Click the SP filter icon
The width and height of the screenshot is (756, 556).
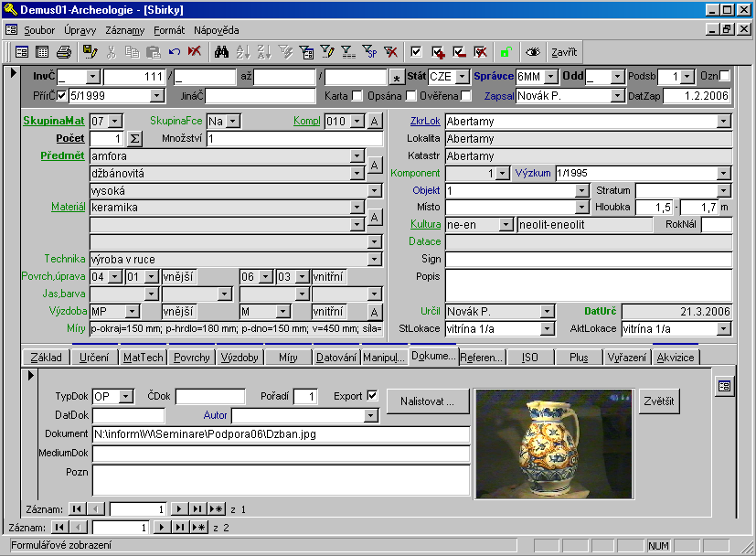[x=370, y=52]
